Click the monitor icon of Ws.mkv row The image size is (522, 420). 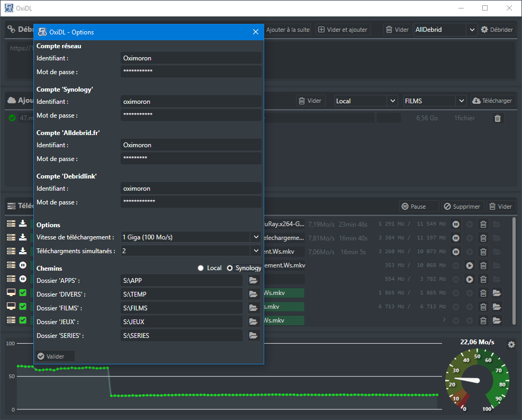coord(11,292)
